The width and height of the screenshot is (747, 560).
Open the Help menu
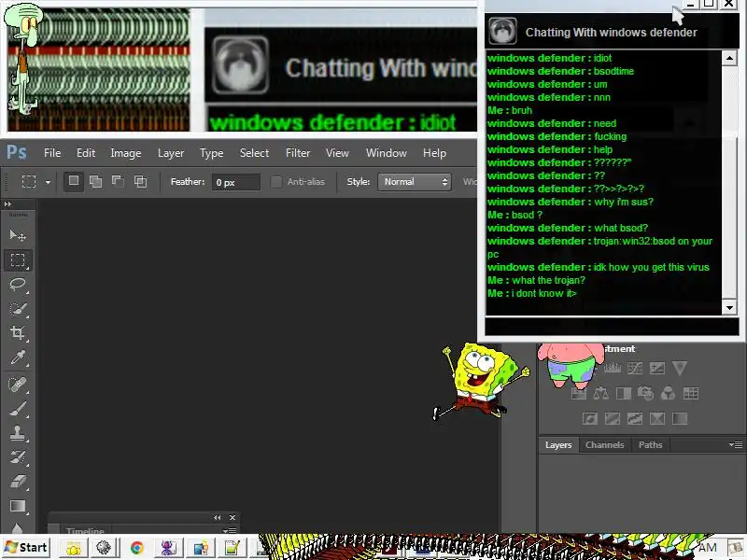tap(434, 153)
